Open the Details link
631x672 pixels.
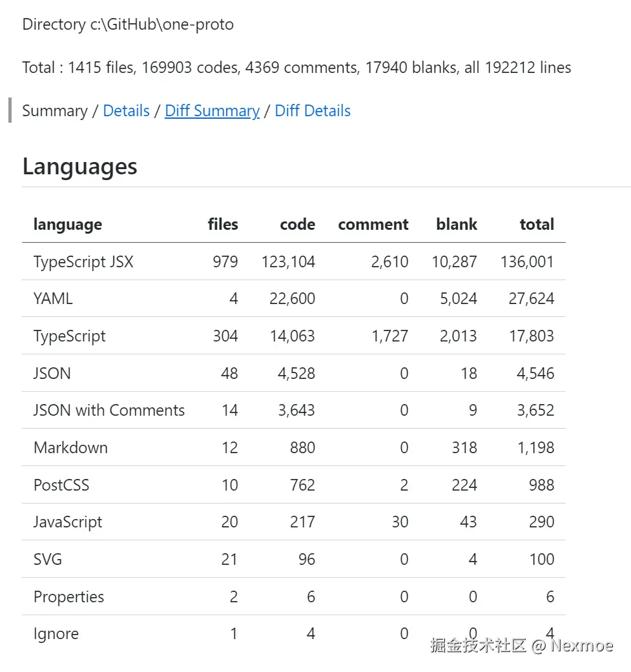pos(126,111)
